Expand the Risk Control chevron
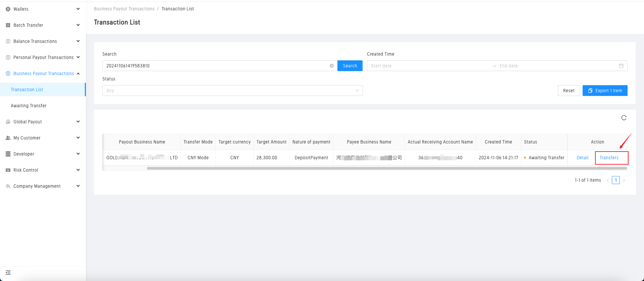This screenshot has width=644, height=281. point(78,170)
